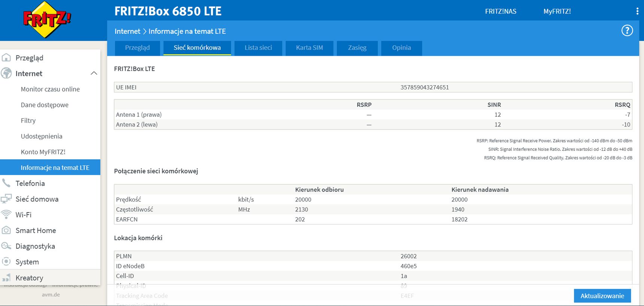Open Monitor czasu online
This screenshot has width=644, height=306.
pos(50,89)
